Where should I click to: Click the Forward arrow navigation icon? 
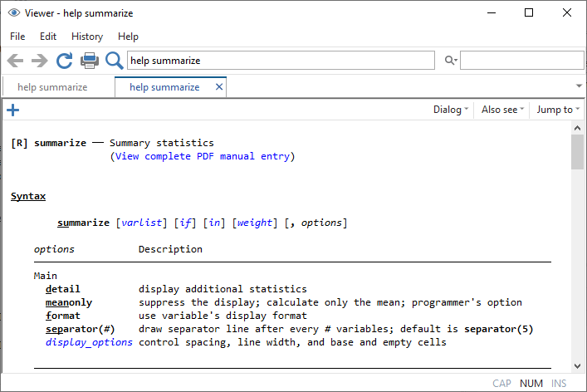(x=39, y=61)
